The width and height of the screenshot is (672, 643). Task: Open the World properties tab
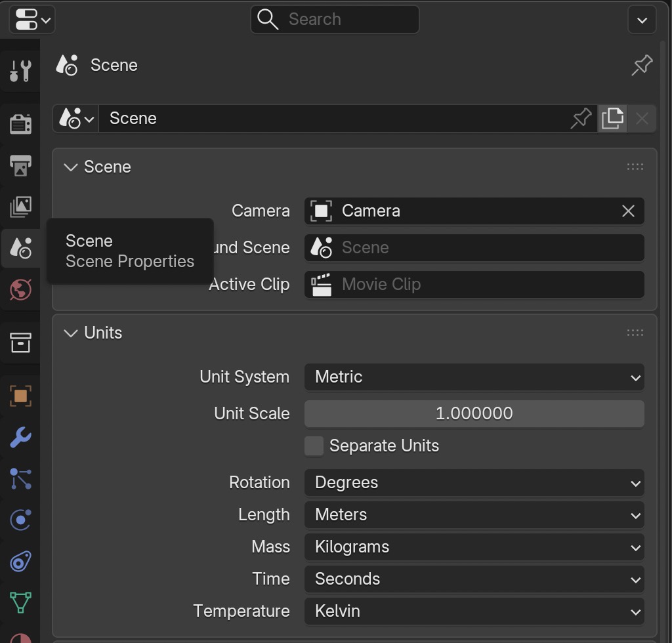pos(20,289)
